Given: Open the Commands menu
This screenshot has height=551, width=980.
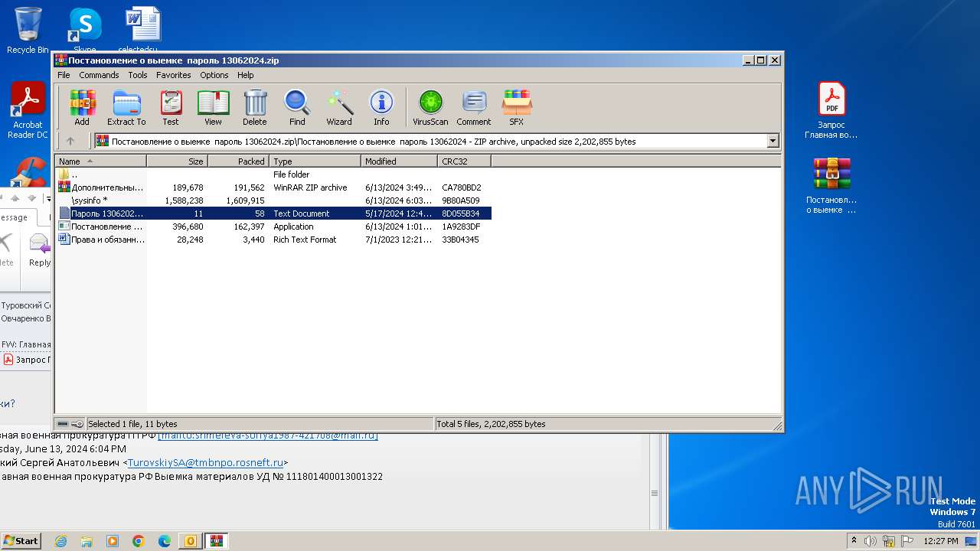Looking at the screenshot, I should (x=99, y=75).
